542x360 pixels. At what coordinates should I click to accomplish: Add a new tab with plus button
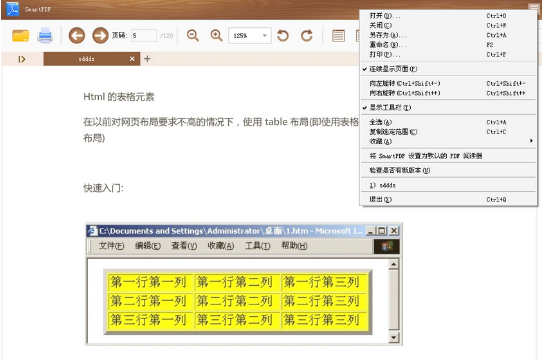tap(147, 59)
